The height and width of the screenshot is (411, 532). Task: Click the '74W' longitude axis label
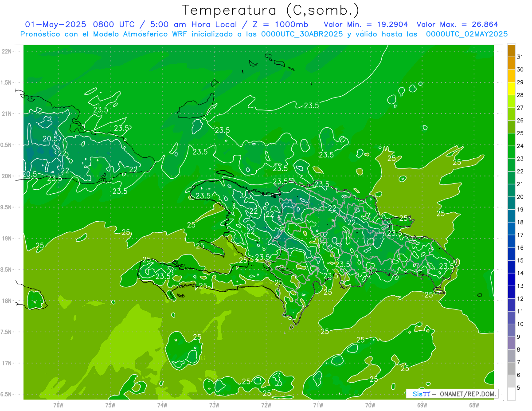[162, 405]
